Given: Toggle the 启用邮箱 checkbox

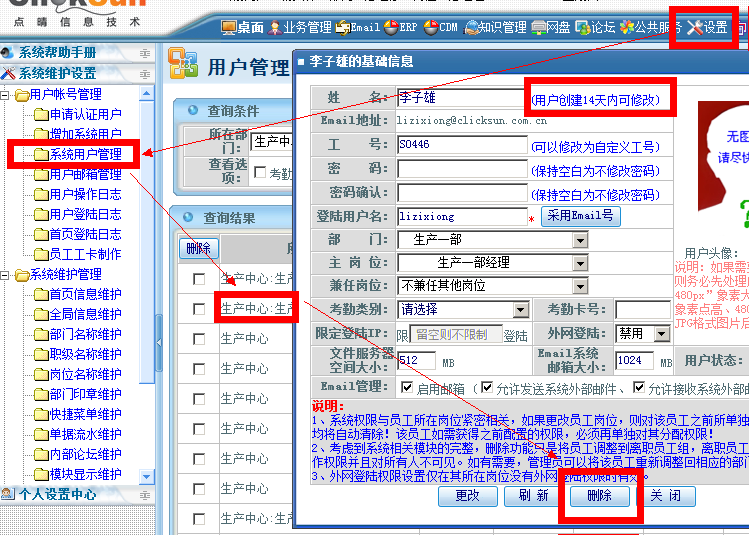Looking at the screenshot, I should pyautogui.click(x=407, y=387).
